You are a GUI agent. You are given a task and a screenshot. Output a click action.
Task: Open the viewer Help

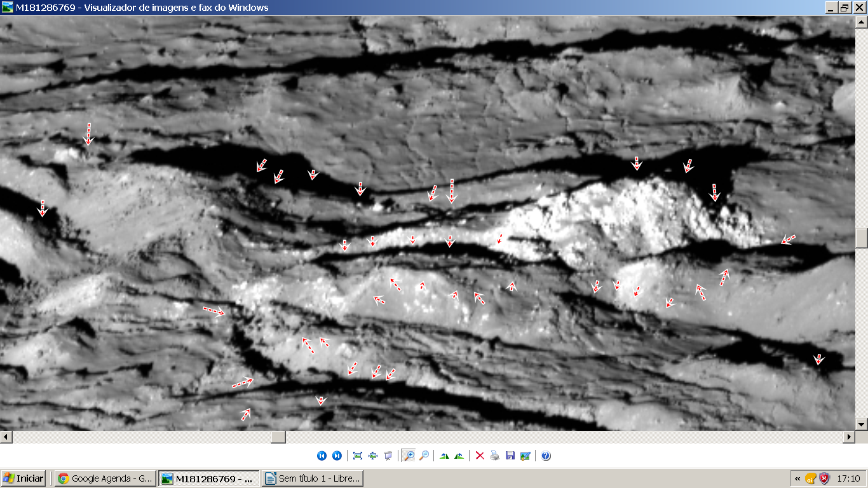click(x=546, y=456)
